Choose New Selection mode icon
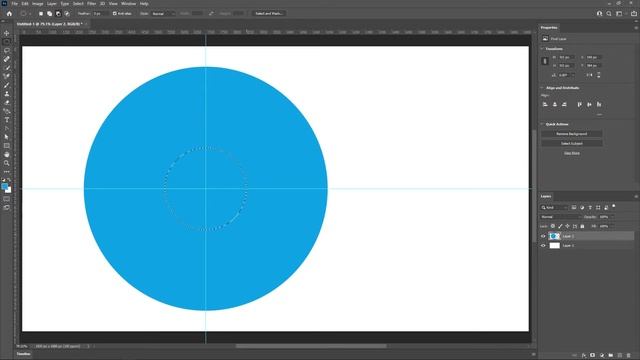The image size is (640, 360). [41, 13]
